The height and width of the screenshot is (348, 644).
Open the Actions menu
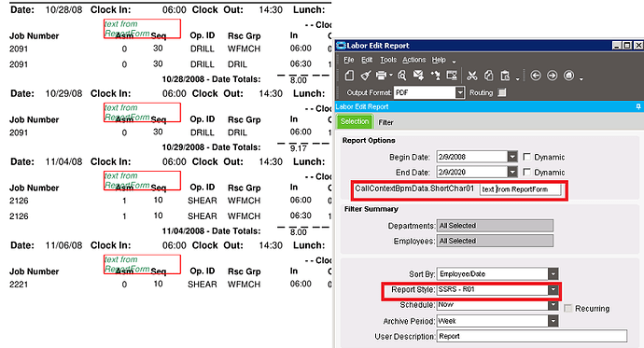point(414,60)
